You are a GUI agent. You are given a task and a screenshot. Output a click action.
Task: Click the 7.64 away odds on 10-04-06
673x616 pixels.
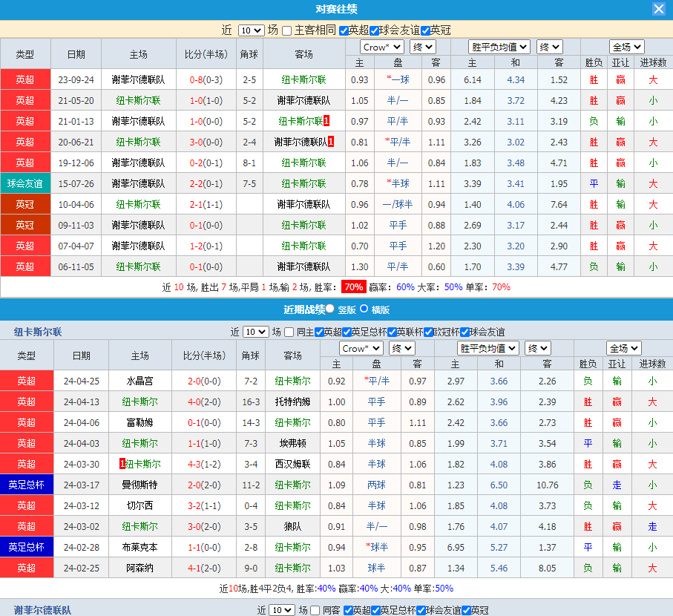pos(559,204)
